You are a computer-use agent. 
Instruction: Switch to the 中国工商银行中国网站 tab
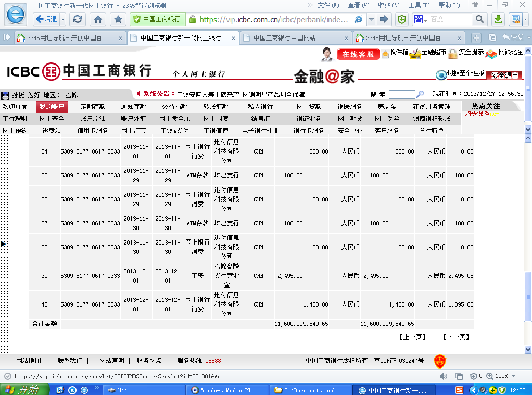click(292, 38)
